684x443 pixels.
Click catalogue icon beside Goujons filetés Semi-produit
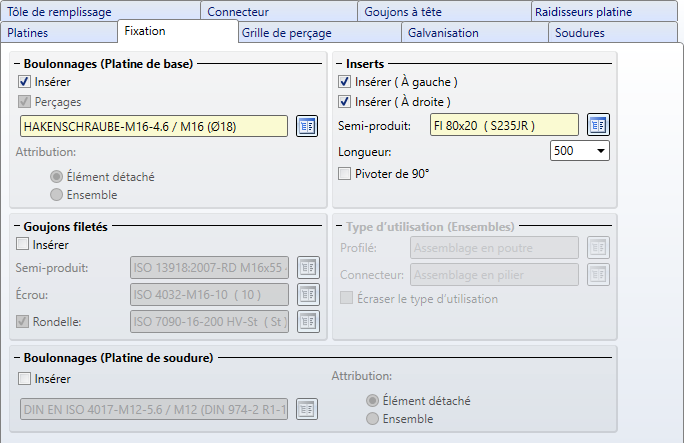click(307, 268)
